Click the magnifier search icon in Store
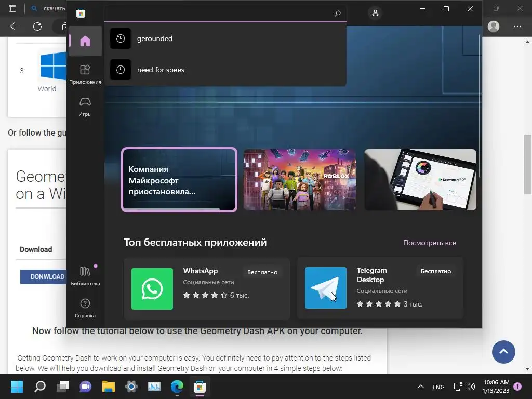532x399 pixels. coord(338,13)
